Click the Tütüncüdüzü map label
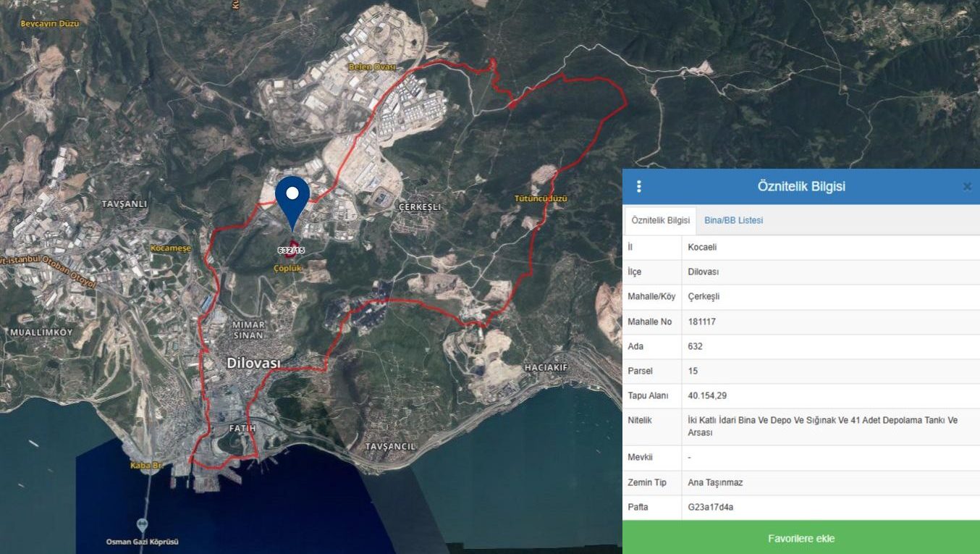 (x=541, y=198)
